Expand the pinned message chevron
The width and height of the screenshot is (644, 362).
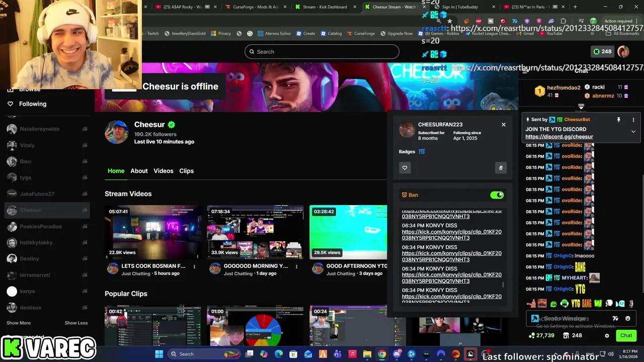tap(633, 132)
